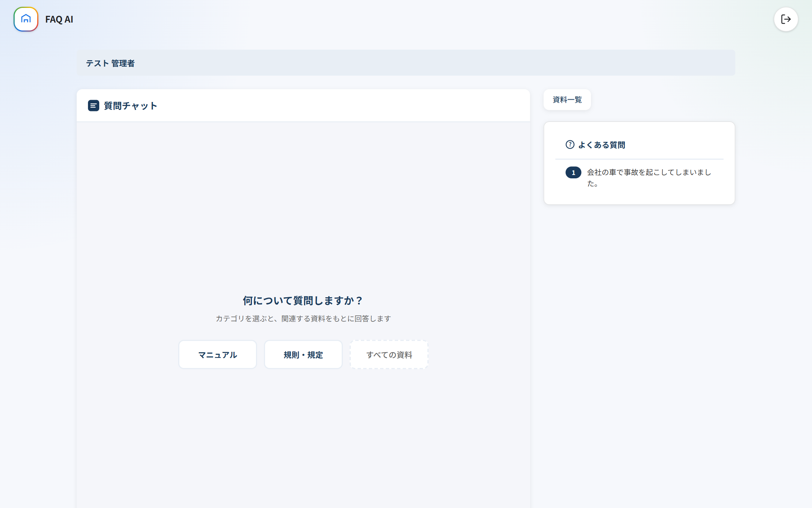The width and height of the screenshot is (812, 508).
Task: Click the question mark icon beside よくある質問
Action: click(x=570, y=144)
